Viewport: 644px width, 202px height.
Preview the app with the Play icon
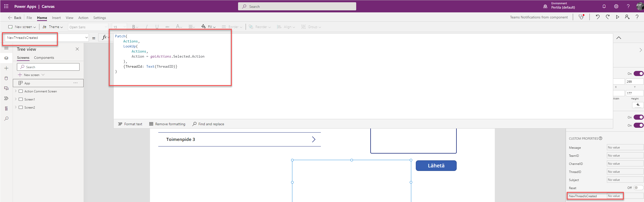tap(617, 17)
